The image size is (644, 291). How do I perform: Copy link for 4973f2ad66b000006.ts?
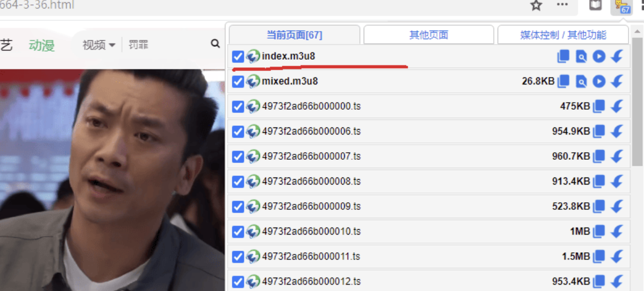pos(599,131)
